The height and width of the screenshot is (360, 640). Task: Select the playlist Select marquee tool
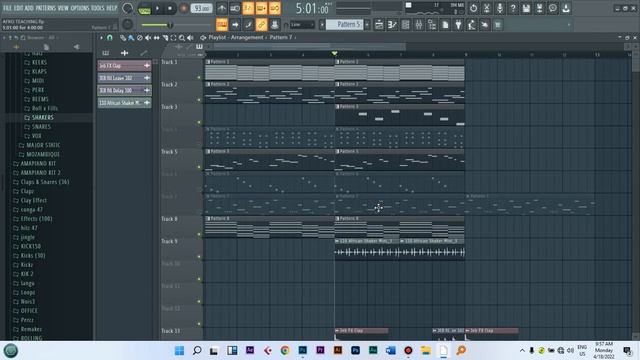tap(173, 38)
